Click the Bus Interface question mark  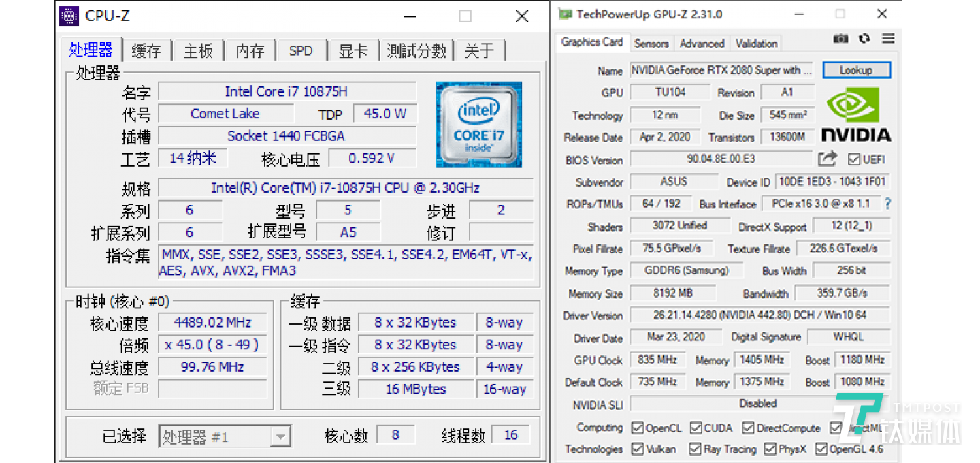887,204
